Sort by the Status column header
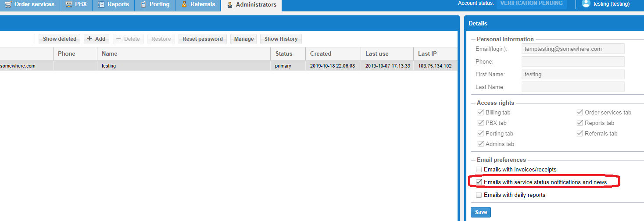 (288, 53)
